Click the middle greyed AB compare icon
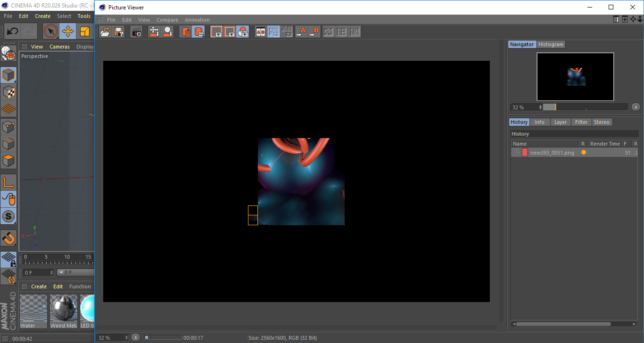Viewport: 644px width, 343px height. point(342,32)
